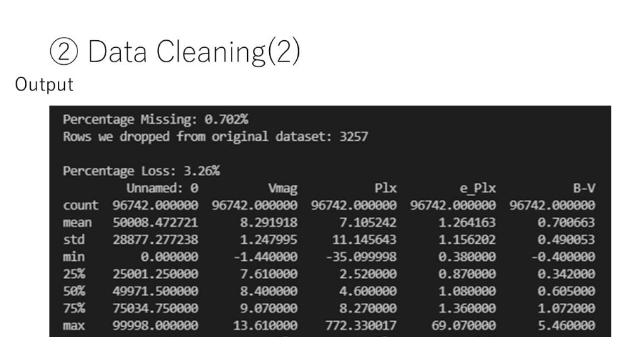
Task: Click the mean Vmag value 8.291918
Action: coord(269,223)
